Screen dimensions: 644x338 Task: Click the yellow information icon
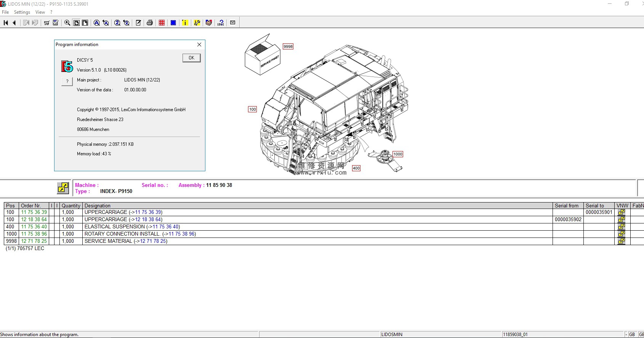tap(185, 23)
